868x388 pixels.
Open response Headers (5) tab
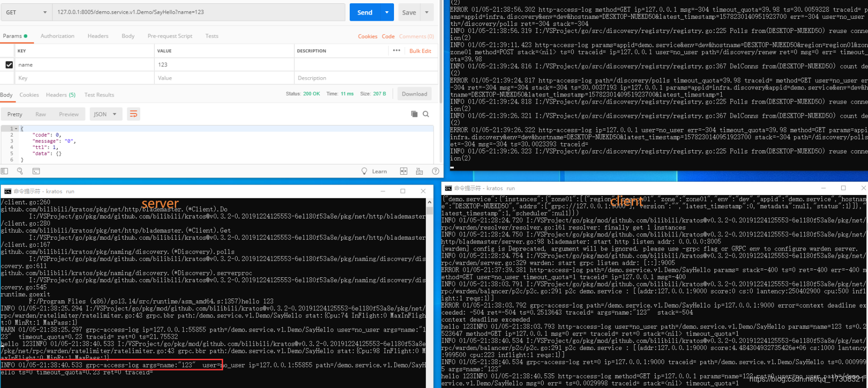tap(61, 95)
